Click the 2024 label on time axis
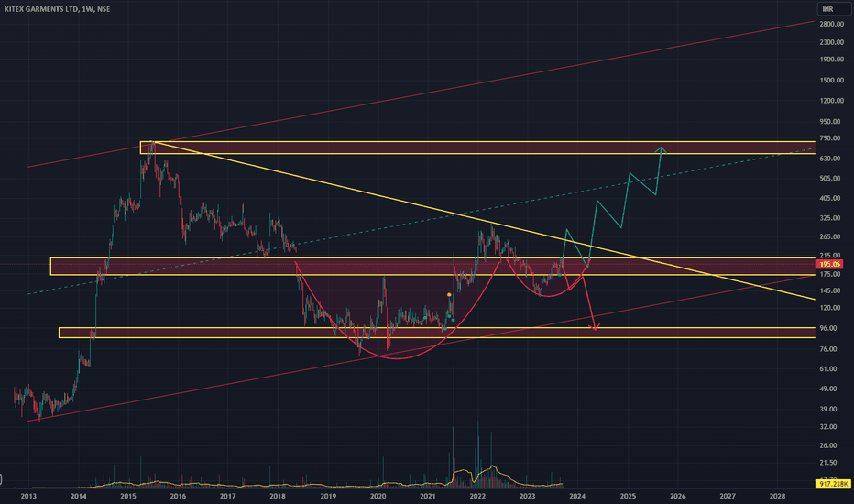Screen dimensions: 854x504 (577, 496)
